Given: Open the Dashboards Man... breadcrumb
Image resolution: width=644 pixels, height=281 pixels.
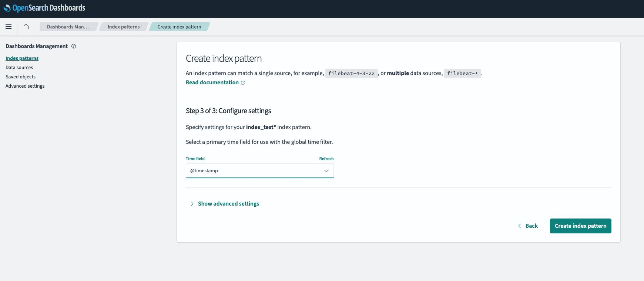Looking at the screenshot, I should point(68,27).
